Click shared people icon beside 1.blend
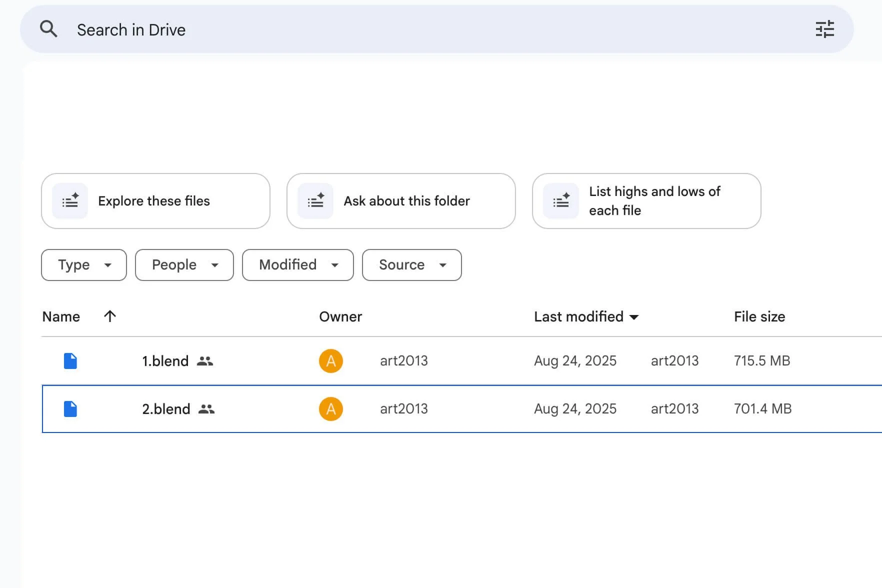 pyautogui.click(x=205, y=361)
